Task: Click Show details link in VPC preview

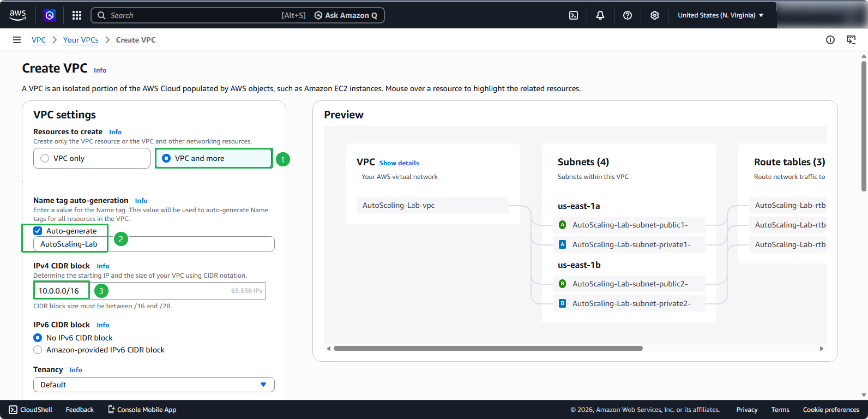Action: (399, 163)
